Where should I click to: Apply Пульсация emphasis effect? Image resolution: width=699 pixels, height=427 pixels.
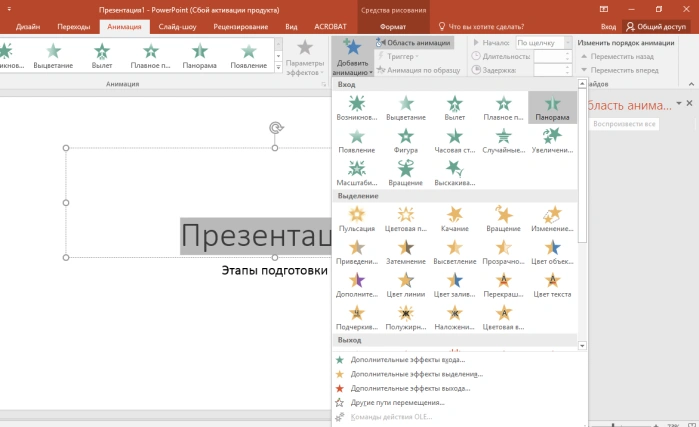[357, 219]
